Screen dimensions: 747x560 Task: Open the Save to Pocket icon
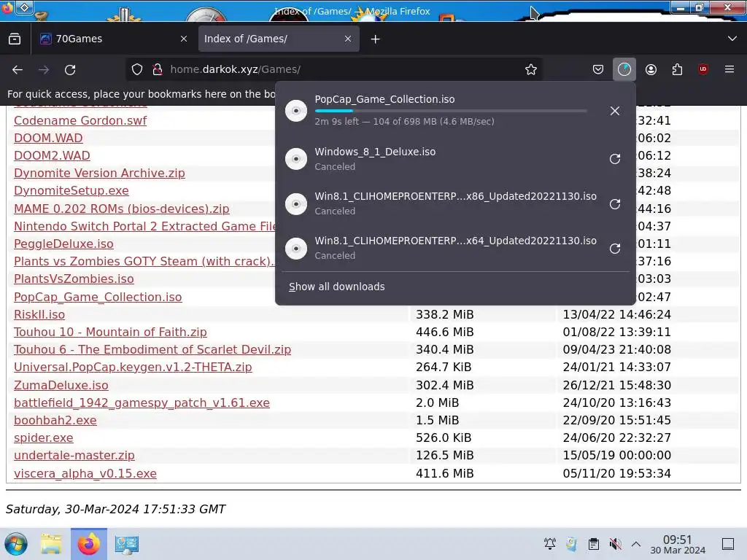coord(598,69)
